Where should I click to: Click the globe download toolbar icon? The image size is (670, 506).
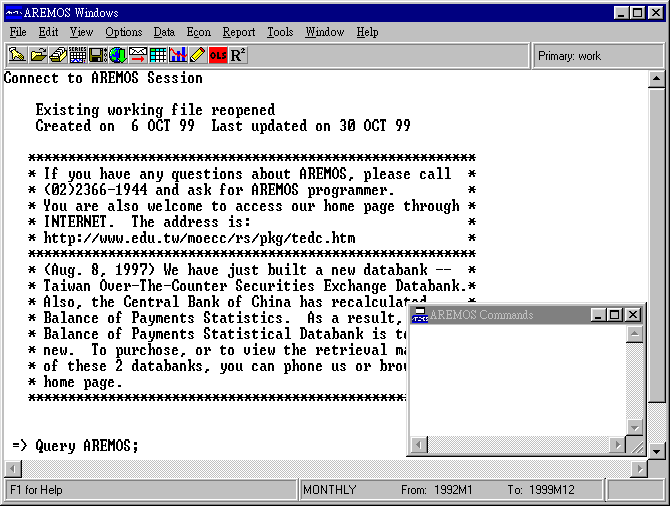pyautogui.click(x=118, y=55)
